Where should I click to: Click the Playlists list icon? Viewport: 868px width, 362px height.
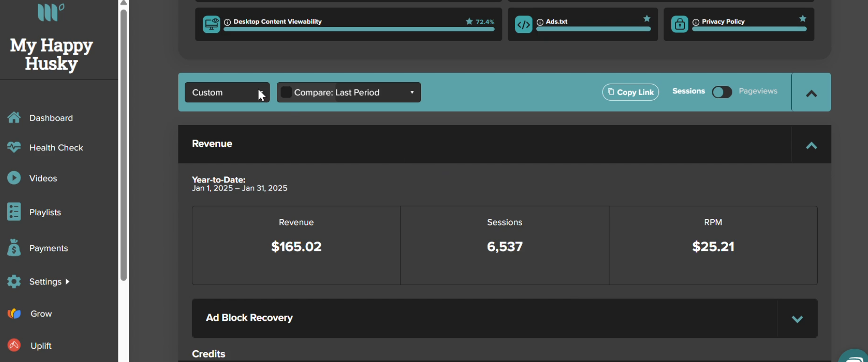[x=14, y=212]
